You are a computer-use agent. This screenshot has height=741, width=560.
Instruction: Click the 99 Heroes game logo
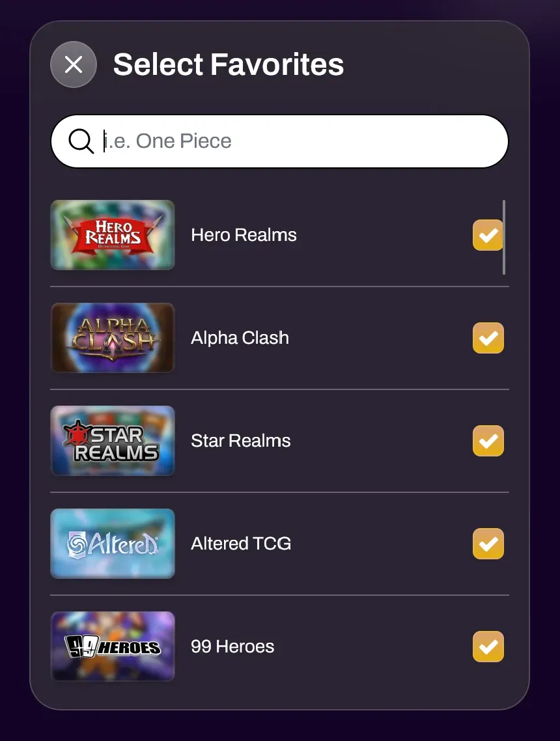click(113, 647)
